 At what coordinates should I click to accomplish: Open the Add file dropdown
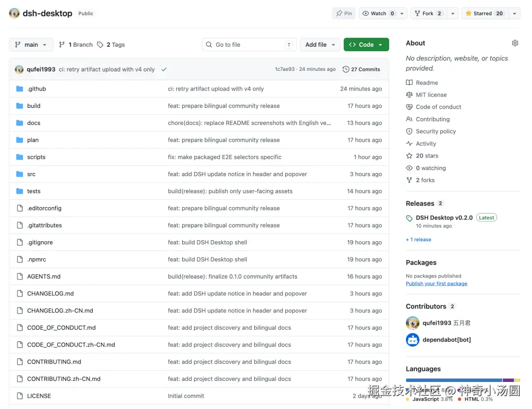click(x=320, y=45)
